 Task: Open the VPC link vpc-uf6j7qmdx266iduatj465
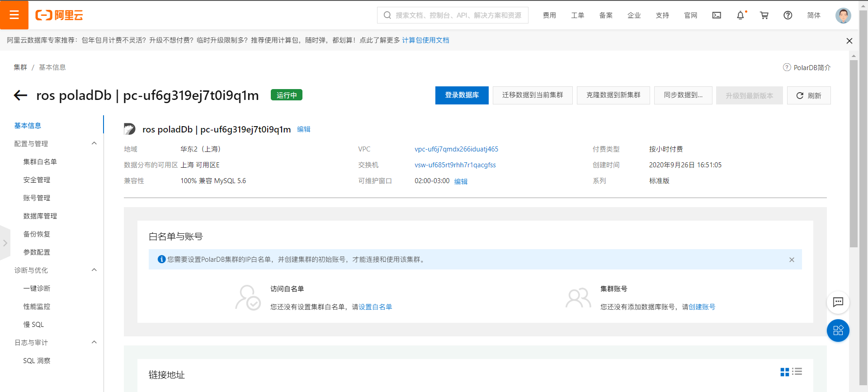(x=456, y=149)
